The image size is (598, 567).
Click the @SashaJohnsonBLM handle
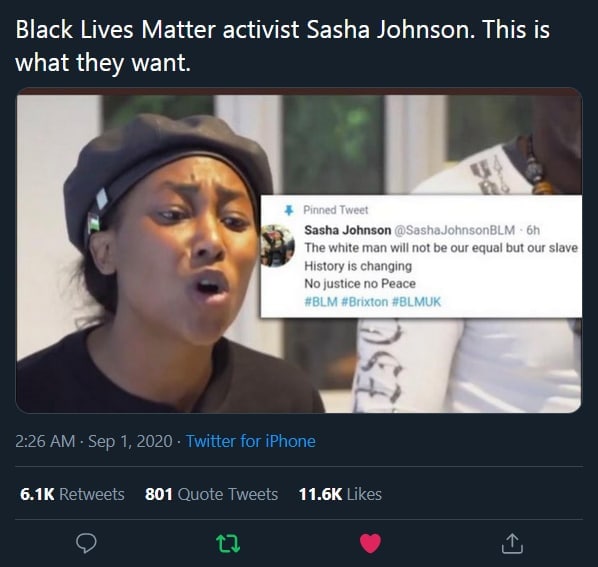tap(454, 230)
